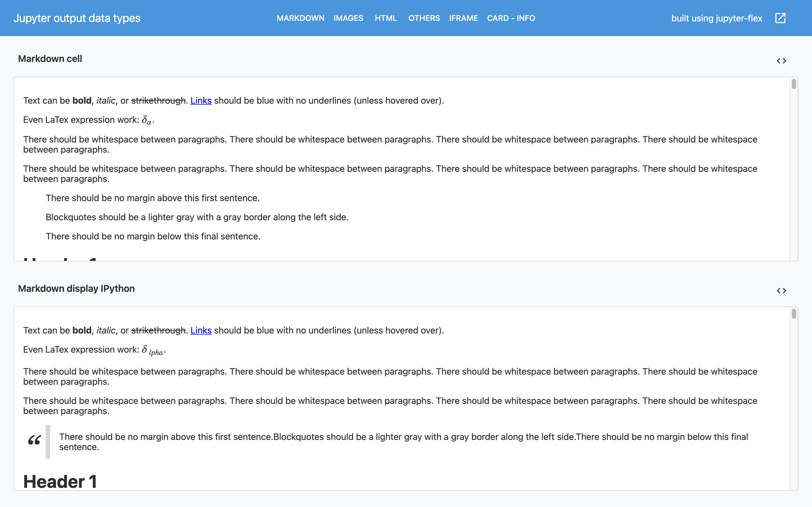Screen dimensions: 812x507
Task: Click the built using jupyter-flex link
Action: click(x=716, y=18)
